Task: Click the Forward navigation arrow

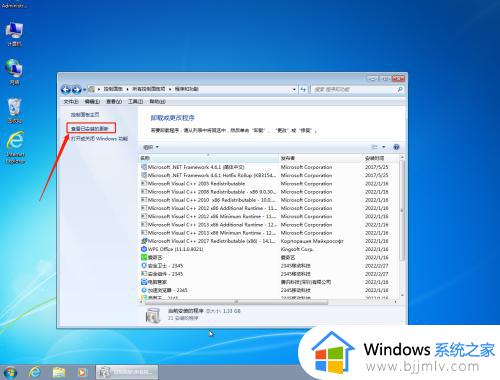Action: click(77, 89)
